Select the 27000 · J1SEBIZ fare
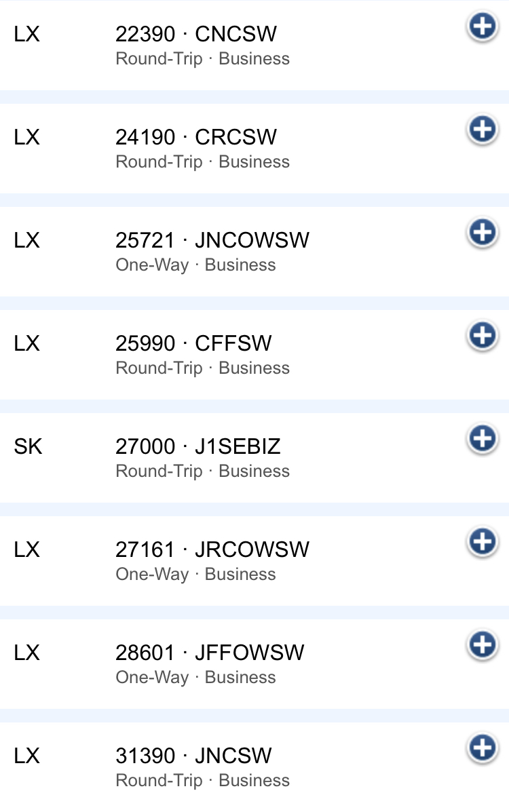This screenshot has width=509, height=812. tap(197, 446)
